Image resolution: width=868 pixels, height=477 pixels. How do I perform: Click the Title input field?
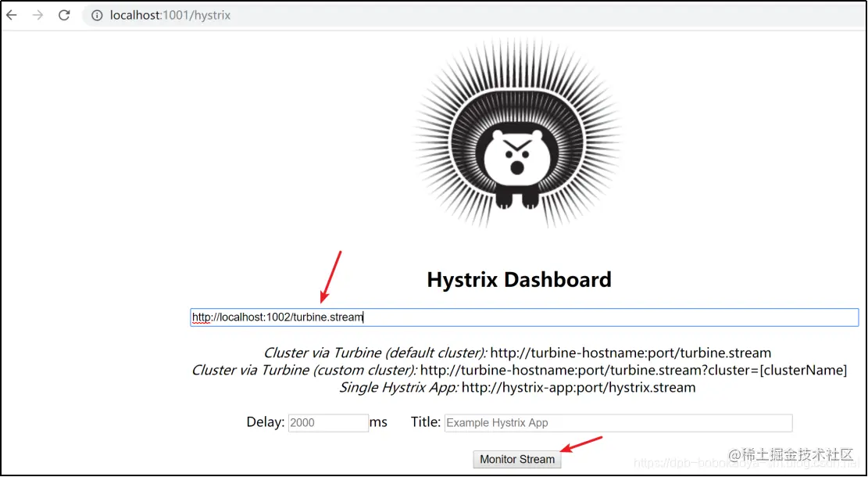[618, 423]
